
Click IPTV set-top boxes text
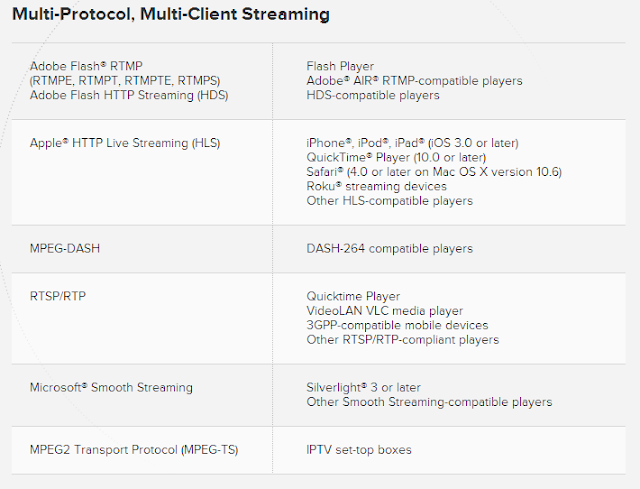pos(359,450)
